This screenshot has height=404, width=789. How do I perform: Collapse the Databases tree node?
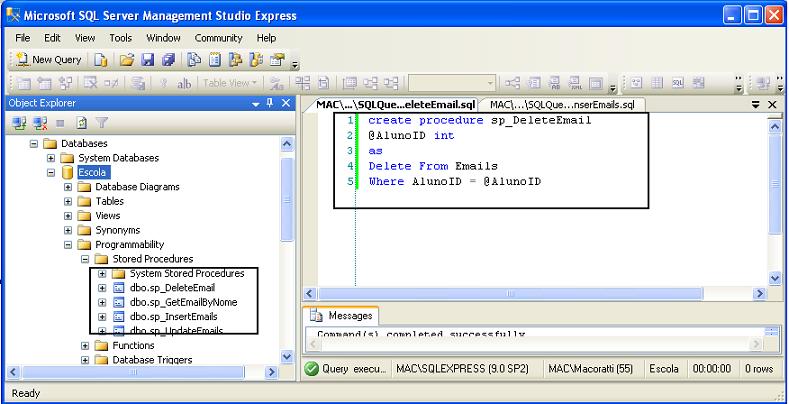click(34, 143)
